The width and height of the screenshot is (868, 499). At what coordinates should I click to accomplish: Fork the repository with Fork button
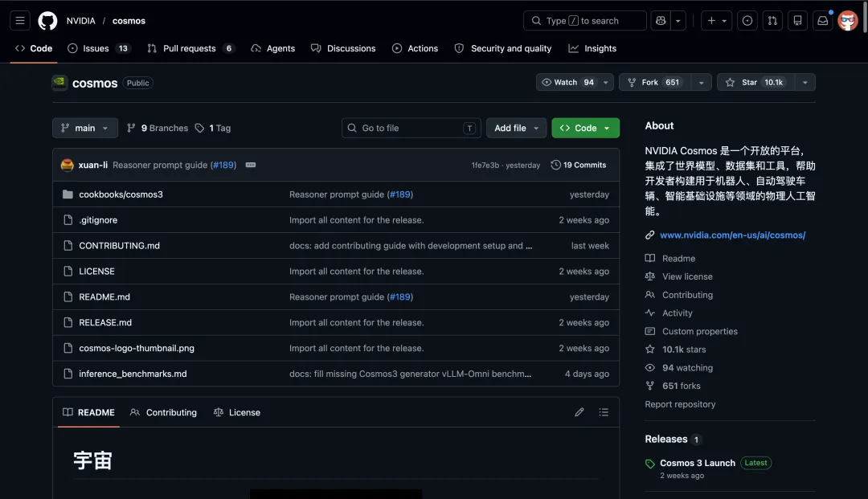(656, 83)
